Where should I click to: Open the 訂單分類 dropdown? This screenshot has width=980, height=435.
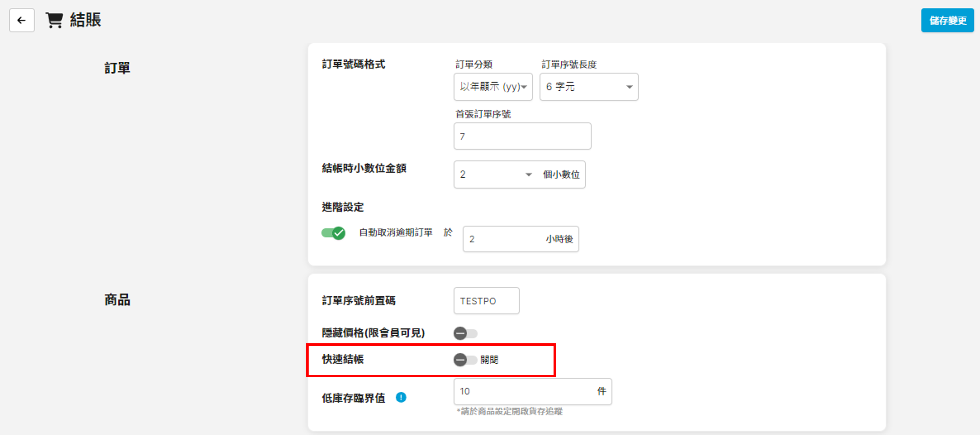point(493,87)
